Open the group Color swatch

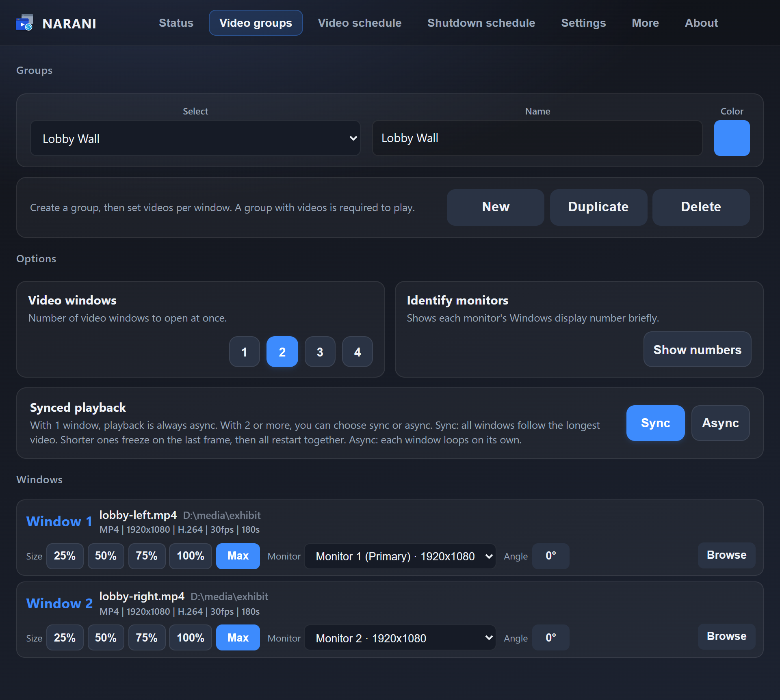(x=732, y=138)
